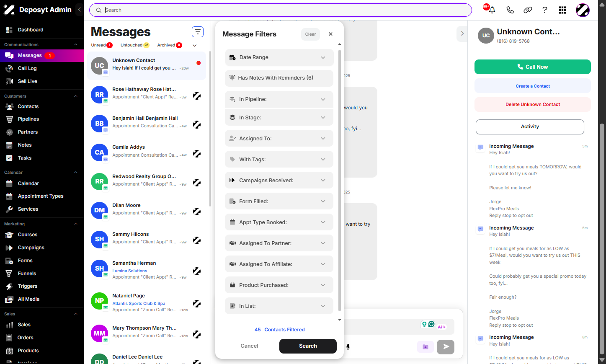The width and height of the screenshot is (606, 364).
Task: Open the Rose Hathaway conversation
Action: point(147,95)
